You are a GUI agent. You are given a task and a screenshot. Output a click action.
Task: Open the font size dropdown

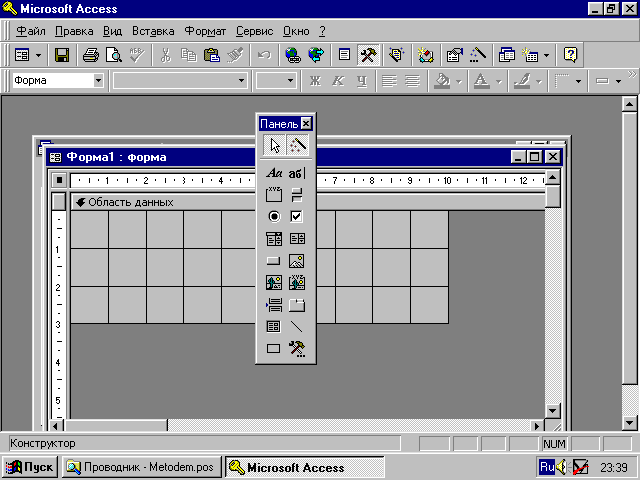290,80
